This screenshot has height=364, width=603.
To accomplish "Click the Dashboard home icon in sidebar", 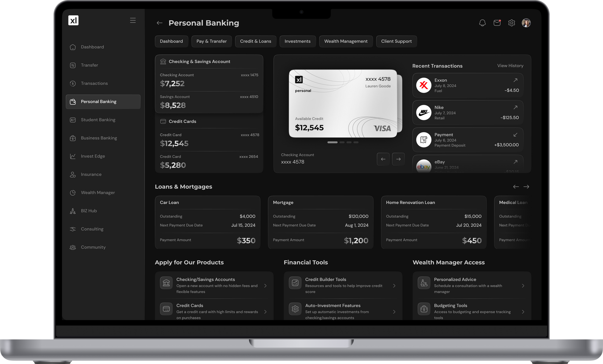I will pos(73,47).
